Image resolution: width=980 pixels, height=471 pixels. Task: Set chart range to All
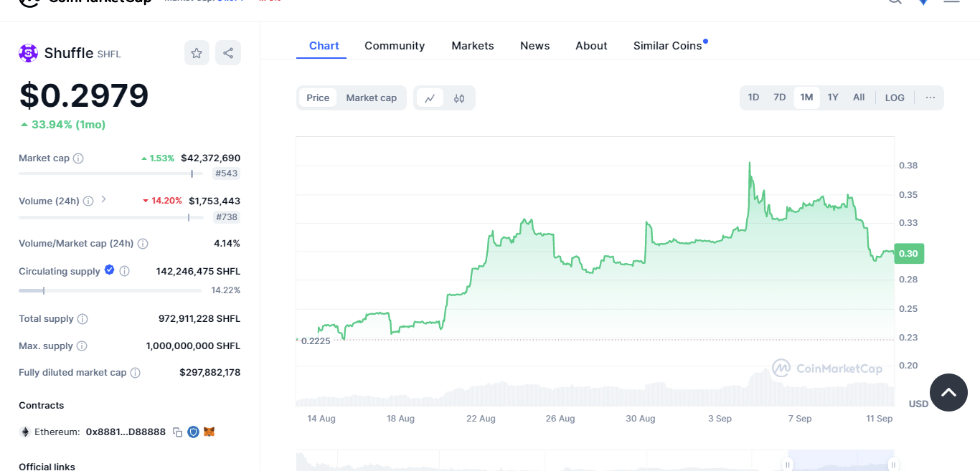tap(859, 97)
